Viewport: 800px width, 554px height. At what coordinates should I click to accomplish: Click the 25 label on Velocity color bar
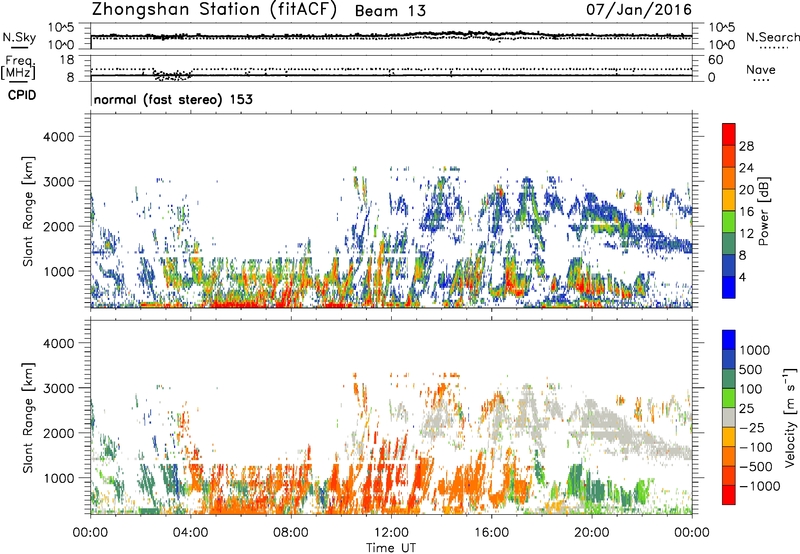coord(746,409)
